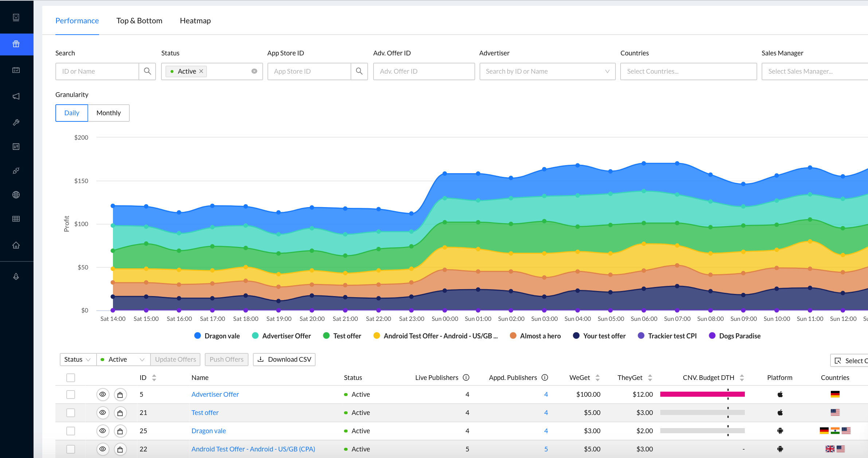Open the Offers section in the sidebar
Screen dimensions: 868x458
[16, 44]
